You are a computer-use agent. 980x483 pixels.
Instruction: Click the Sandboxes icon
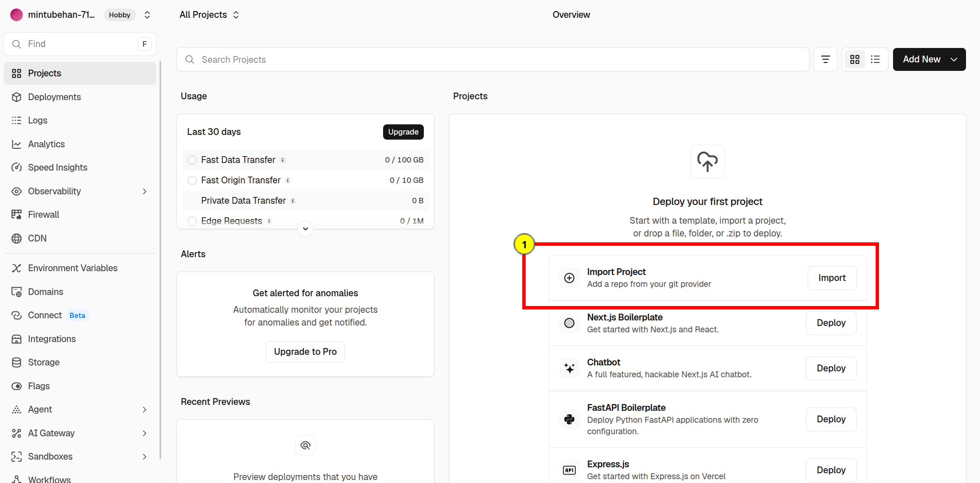click(17, 457)
